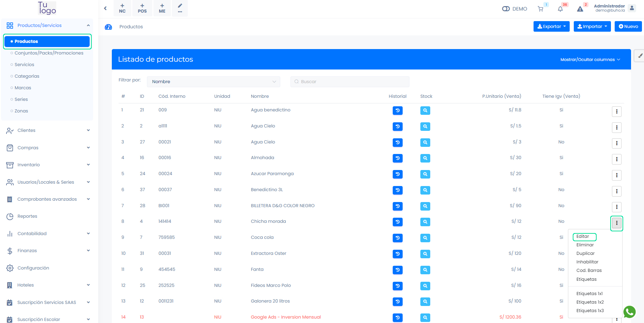
Task: Open options menu for Chicha morada row
Action: click(616, 223)
